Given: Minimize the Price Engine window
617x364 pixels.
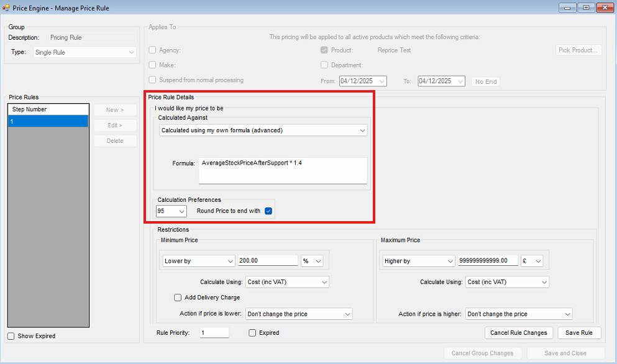Looking at the screenshot, I should 567,7.
